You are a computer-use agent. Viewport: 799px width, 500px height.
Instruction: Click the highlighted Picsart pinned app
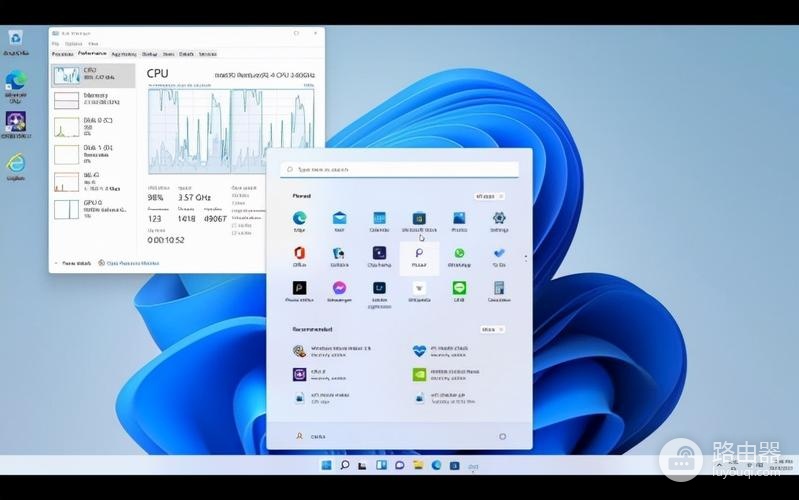click(419, 258)
